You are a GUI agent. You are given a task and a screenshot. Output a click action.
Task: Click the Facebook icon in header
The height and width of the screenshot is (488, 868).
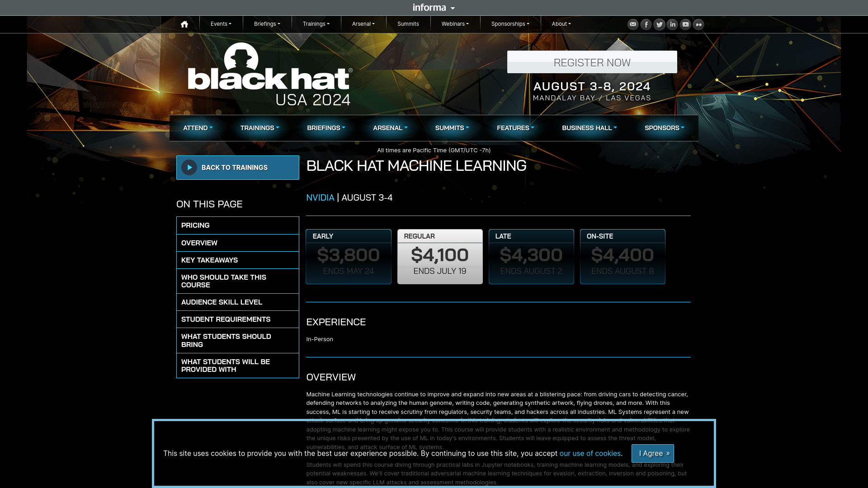[x=646, y=24]
